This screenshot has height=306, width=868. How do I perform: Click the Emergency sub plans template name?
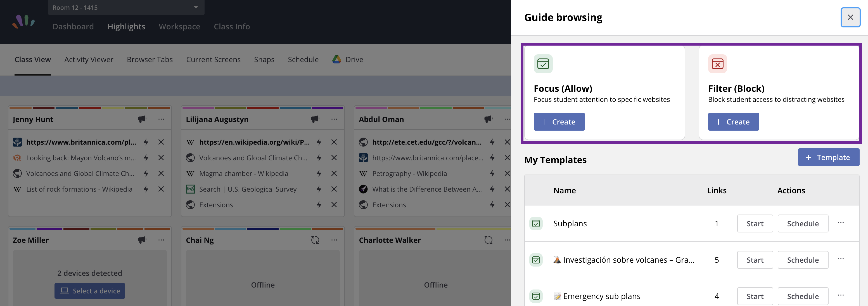(x=601, y=296)
